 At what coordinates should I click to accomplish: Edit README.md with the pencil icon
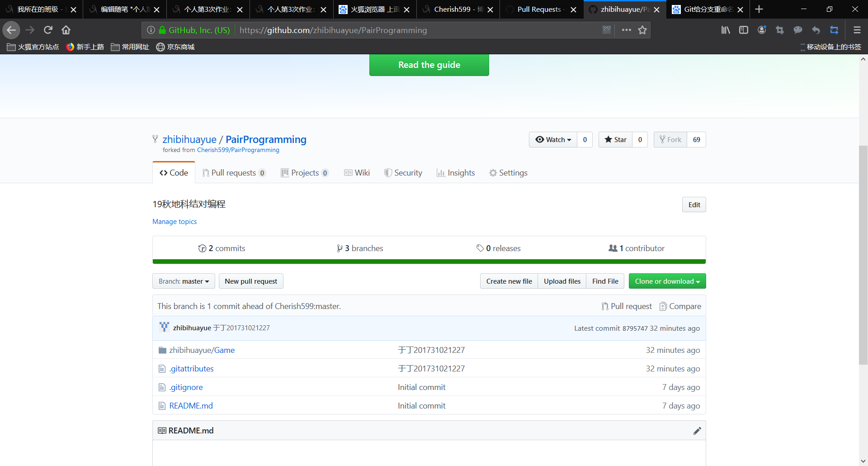pyautogui.click(x=697, y=431)
